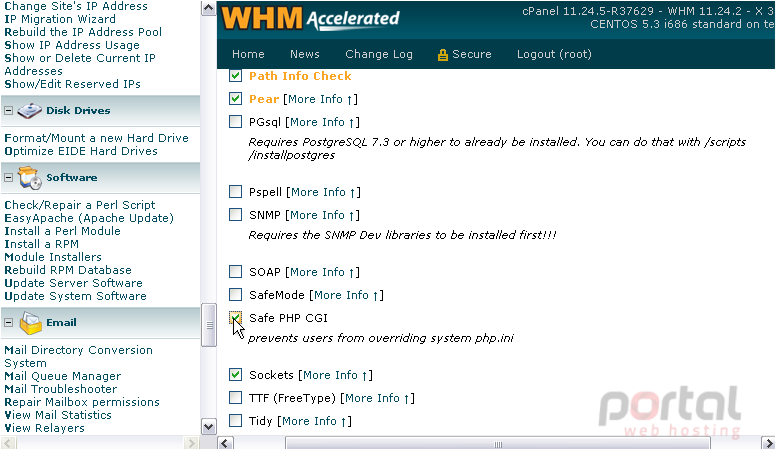
Task: Enable the TTF (FreeType) checkbox
Action: point(236,397)
